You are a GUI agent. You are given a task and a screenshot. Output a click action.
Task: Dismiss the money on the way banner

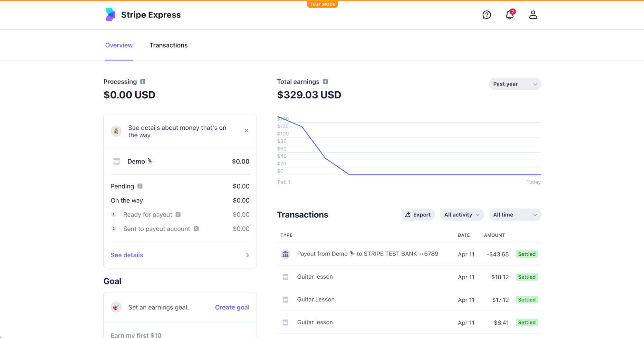point(246,131)
